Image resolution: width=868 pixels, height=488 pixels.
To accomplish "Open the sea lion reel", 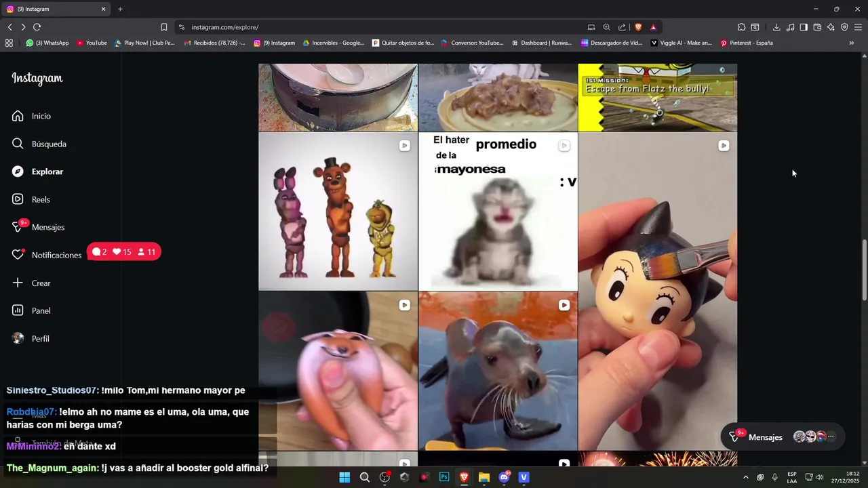I will point(498,371).
